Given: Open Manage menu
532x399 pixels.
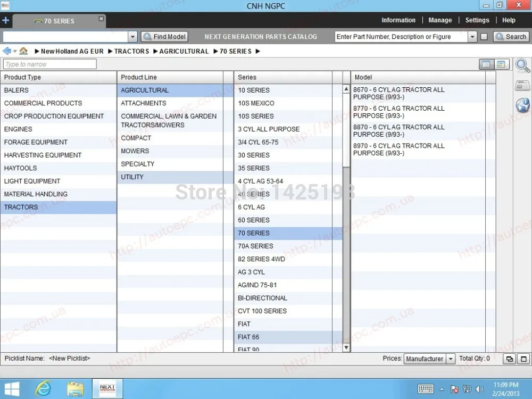Looking at the screenshot, I should click(x=440, y=20).
